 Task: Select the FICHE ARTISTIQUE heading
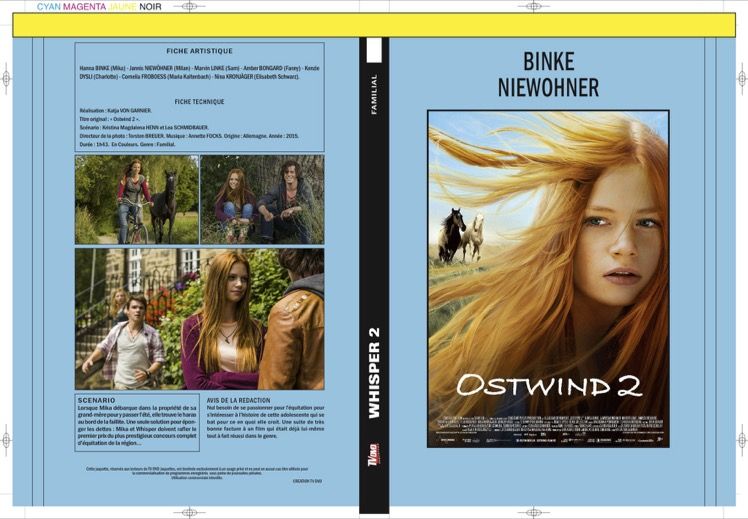click(x=199, y=51)
